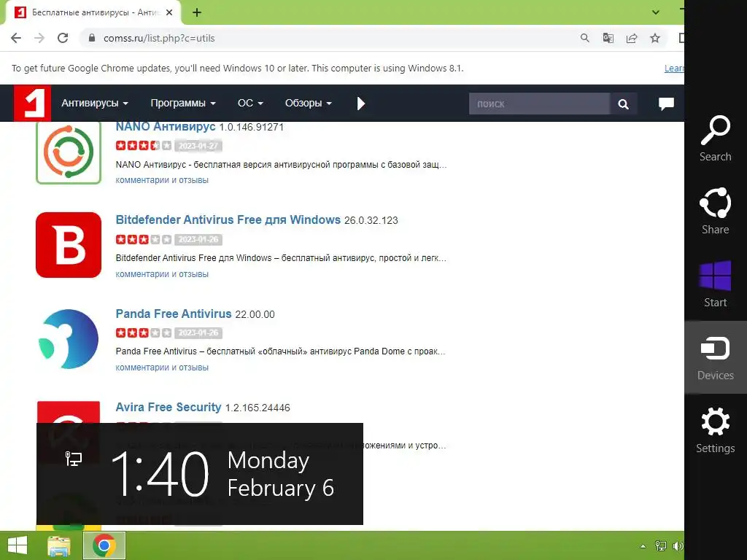747x560 pixels.
Task: Open File Explorer from taskbar
Action: click(x=59, y=545)
